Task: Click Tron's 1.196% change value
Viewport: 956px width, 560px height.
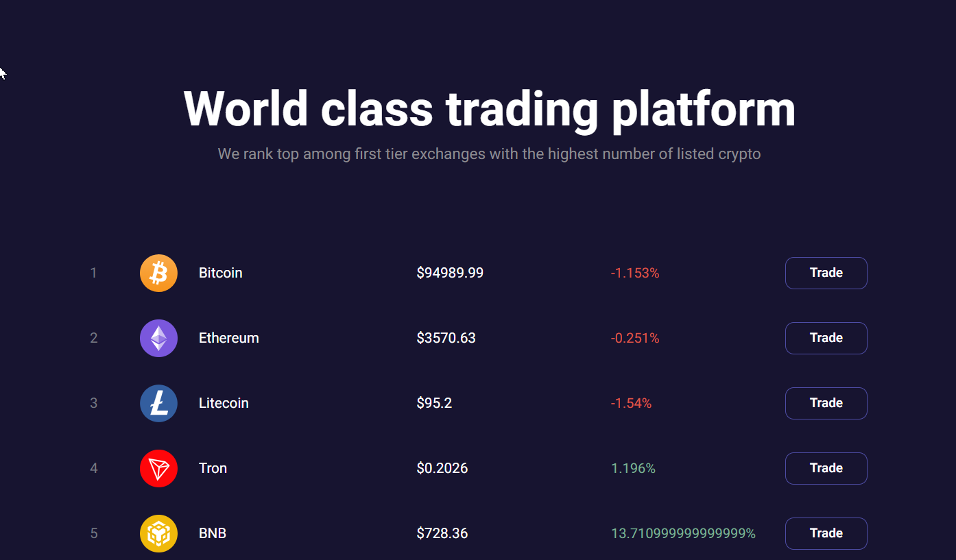Action: (633, 468)
